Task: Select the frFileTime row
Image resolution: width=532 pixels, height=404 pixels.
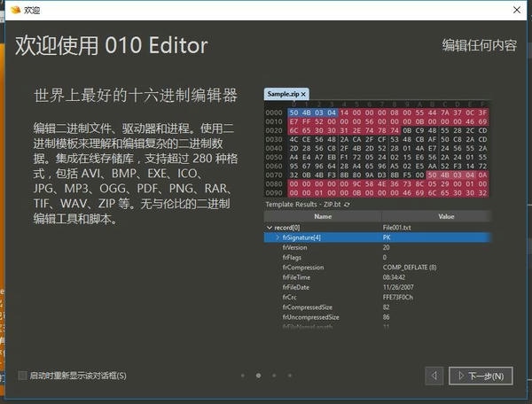Action: [x=378, y=277]
